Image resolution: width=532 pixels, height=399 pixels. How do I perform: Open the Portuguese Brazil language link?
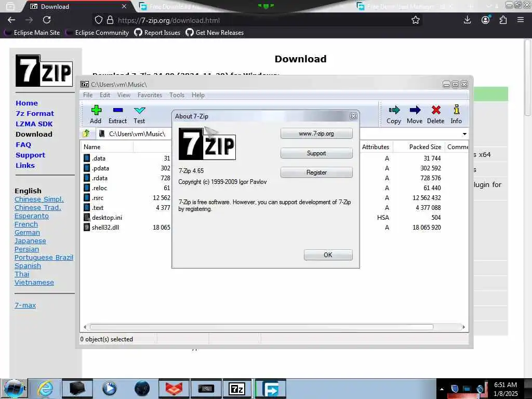[44, 258]
